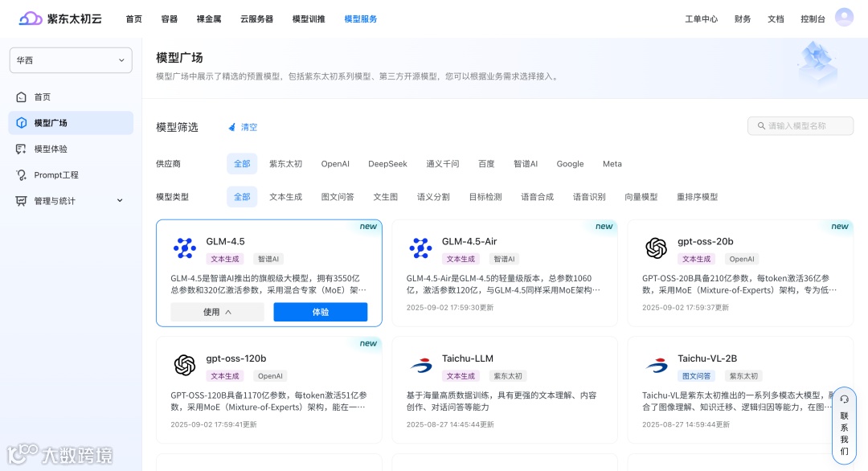This screenshot has height=471, width=868.
Task: Filter providers by 通义千问
Action: pos(443,164)
